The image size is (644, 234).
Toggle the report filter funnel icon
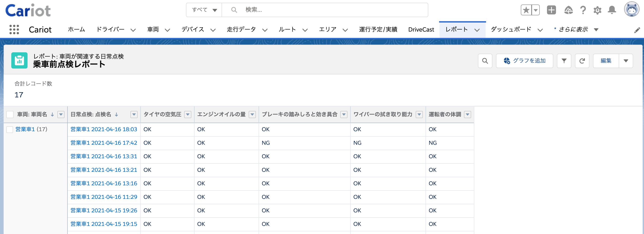(x=564, y=61)
